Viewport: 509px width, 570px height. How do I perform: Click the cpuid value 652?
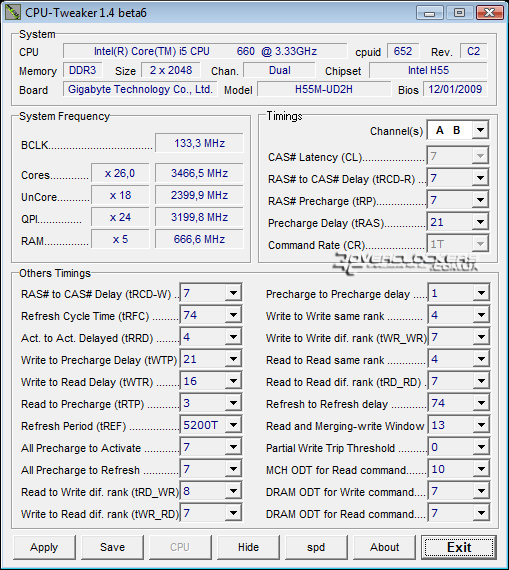[x=403, y=51]
